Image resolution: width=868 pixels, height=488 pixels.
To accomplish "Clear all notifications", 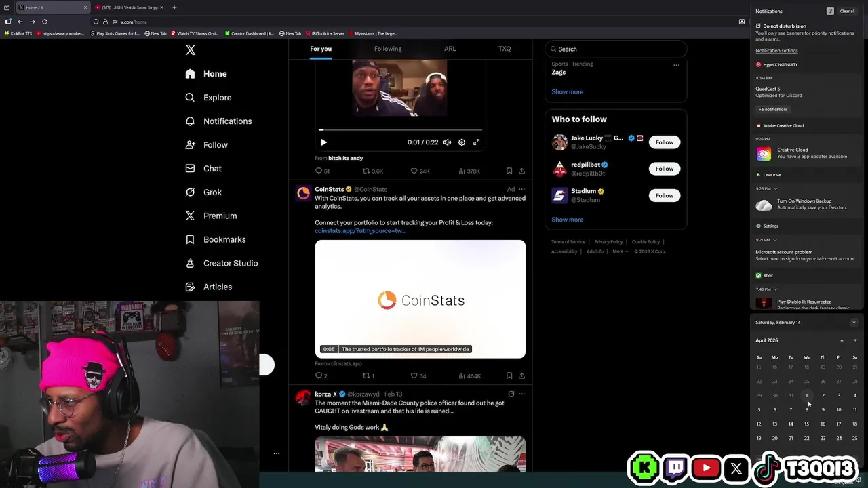I will pyautogui.click(x=847, y=12).
